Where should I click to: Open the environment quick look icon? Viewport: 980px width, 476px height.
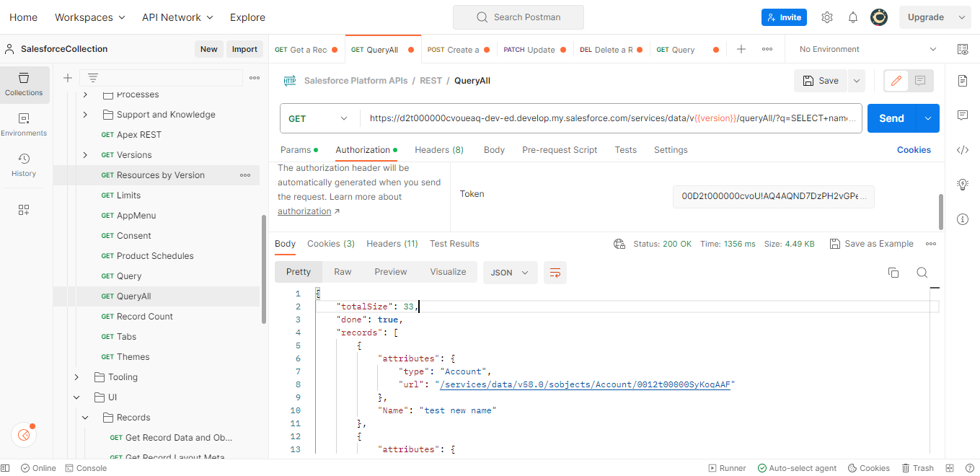coord(963,49)
